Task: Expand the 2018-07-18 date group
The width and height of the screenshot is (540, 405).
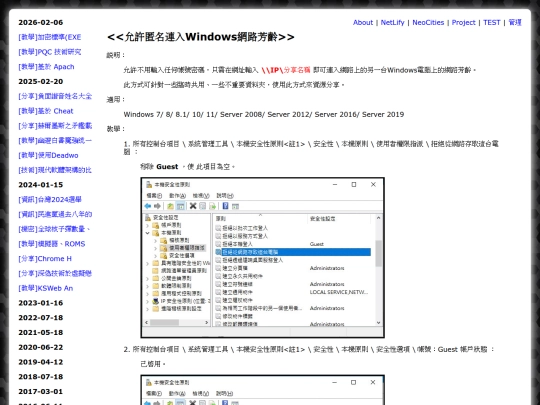Action: point(41,377)
